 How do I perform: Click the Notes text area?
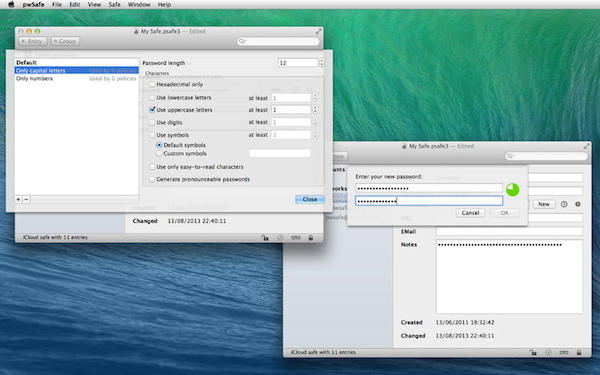pyautogui.click(x=509, y=277)
